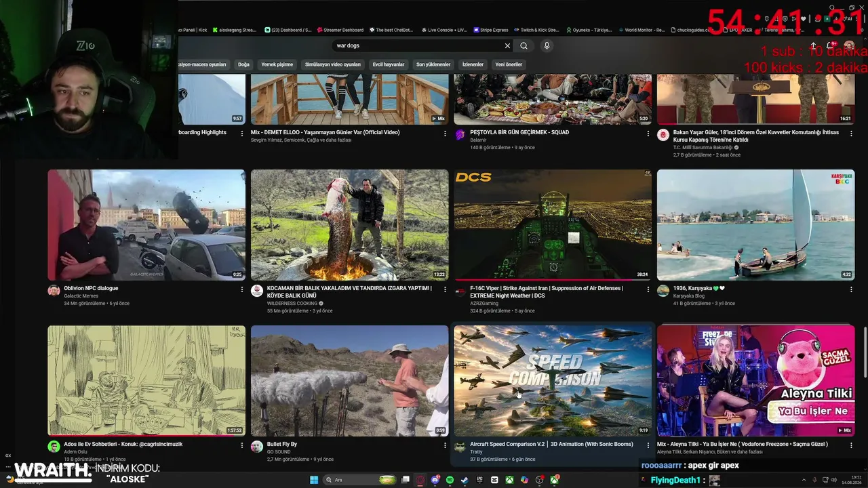868x488 pixels.
Task: Start voice search with the microphone icon
Action: [x=547, y=45]
